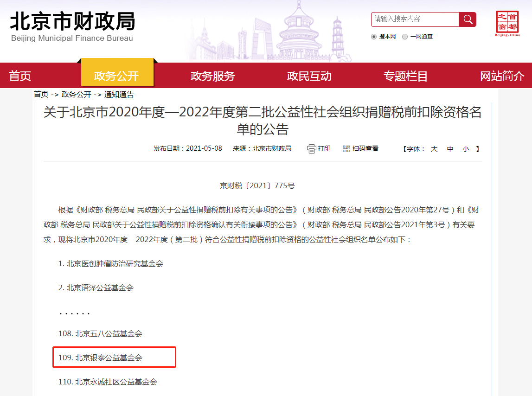This screenshot has height=396, width=532.
Task: Click the 通知通告 breadcrumb link
Action: click(x=119, y=95)
